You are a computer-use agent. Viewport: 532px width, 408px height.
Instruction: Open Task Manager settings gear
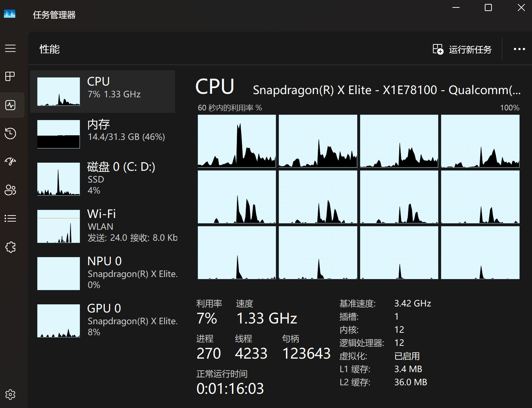pos(10,395)
